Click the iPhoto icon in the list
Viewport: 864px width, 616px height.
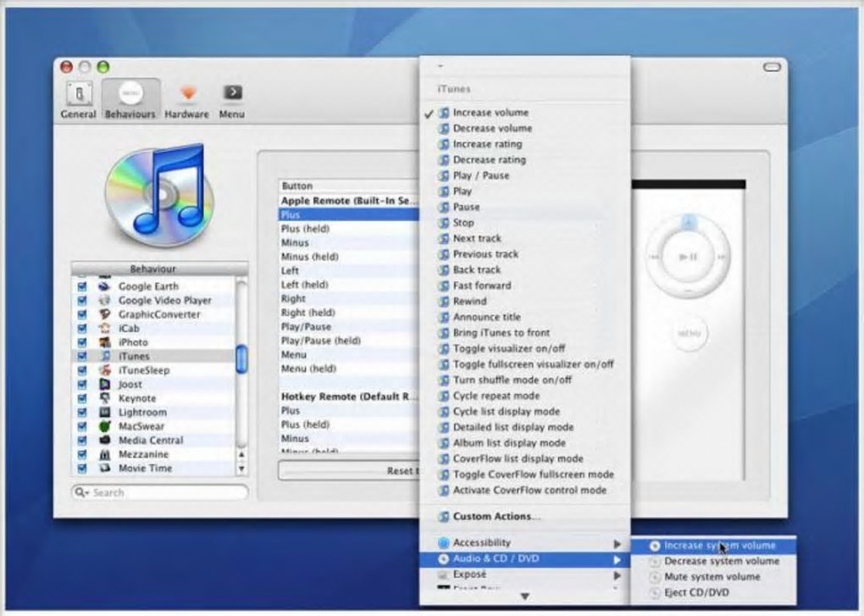(x=104, y=342)
